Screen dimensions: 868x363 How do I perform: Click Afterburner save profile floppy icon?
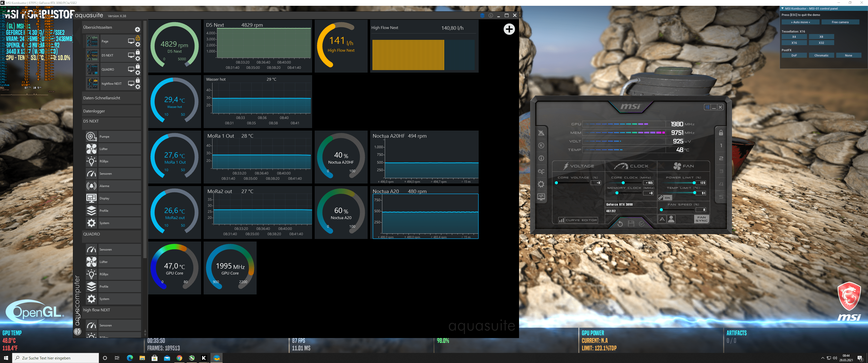tap(631, 224)
